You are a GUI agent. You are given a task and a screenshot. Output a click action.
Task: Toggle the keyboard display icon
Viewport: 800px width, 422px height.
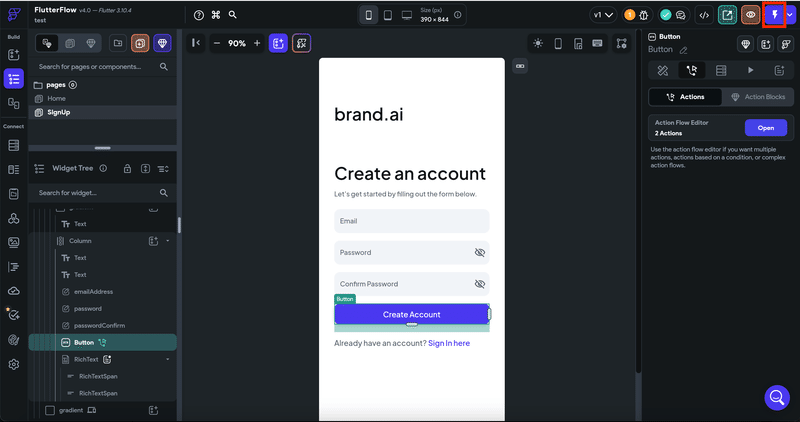597,43
